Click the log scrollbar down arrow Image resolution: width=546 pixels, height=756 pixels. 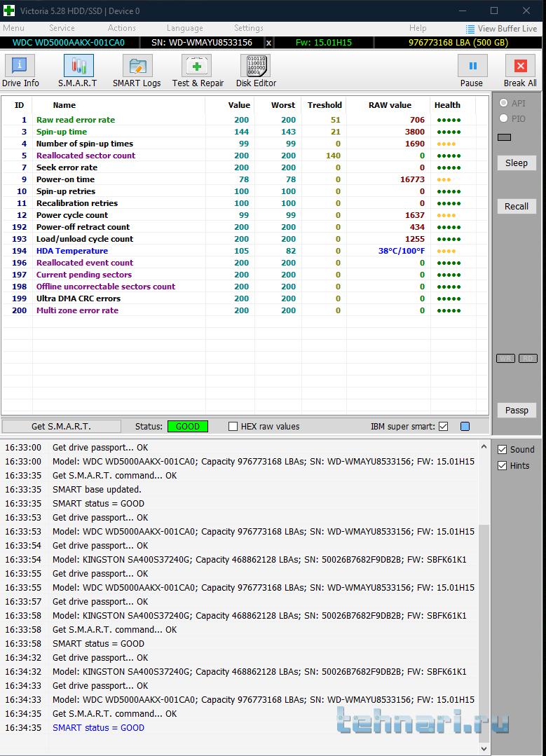pyautogui.click(x=484, y=748)
